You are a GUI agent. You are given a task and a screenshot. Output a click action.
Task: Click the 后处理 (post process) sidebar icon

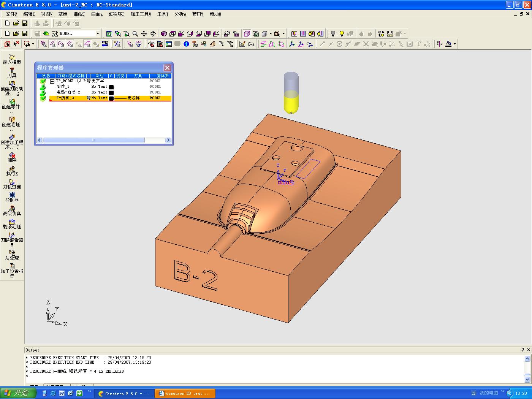point(12,255)
